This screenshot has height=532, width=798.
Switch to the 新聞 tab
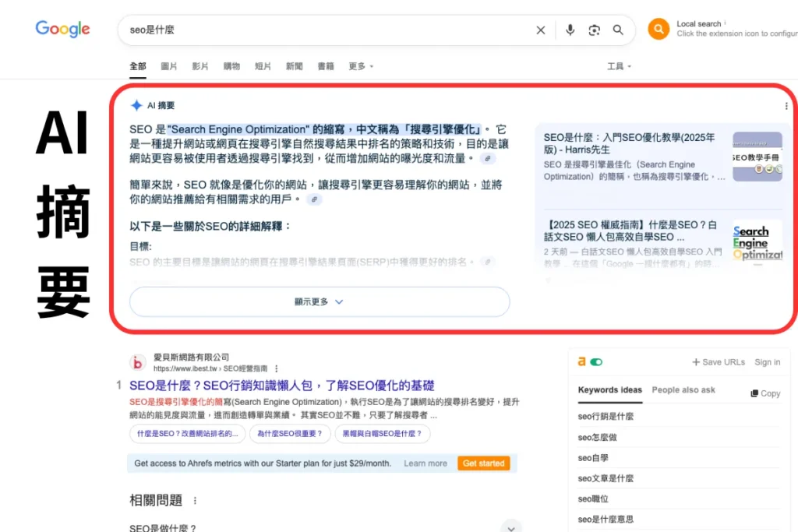(x=294, y=66)
